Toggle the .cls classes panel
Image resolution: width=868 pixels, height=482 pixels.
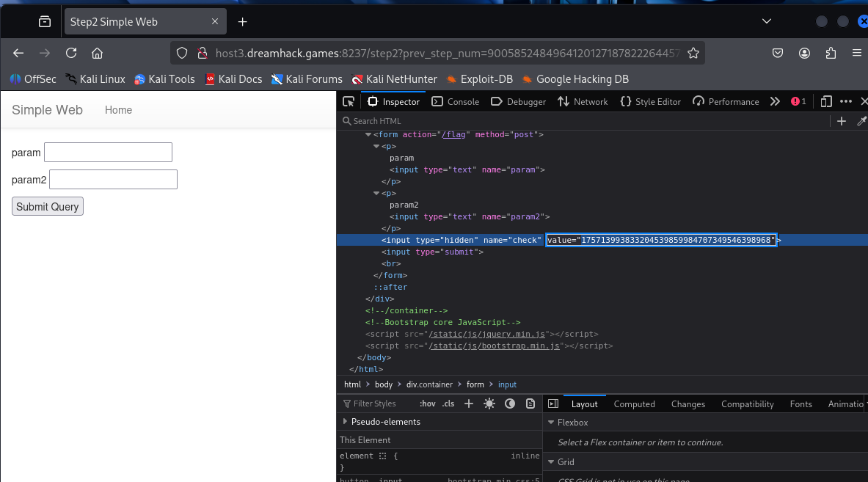[x=448, y=404]
